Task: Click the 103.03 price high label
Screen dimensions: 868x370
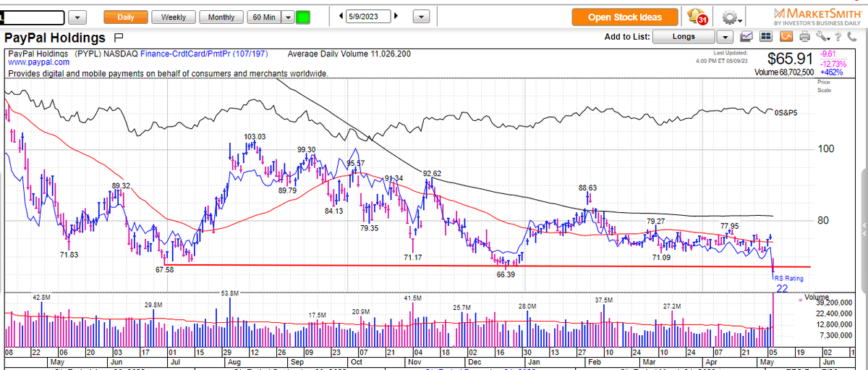Action: coord(255,137)
